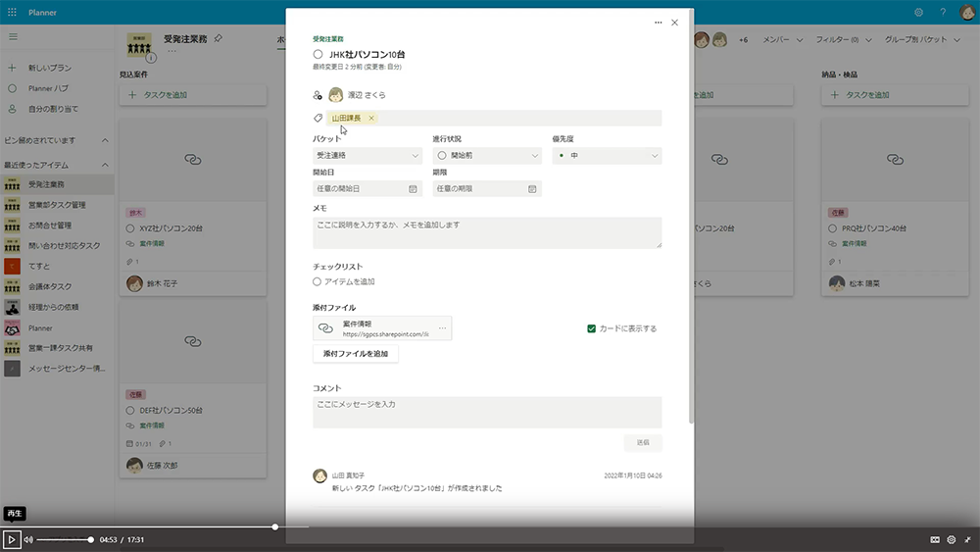980x552 pixels.
Task: Open attachment 案件情報 more options
Action: point(443,328)
